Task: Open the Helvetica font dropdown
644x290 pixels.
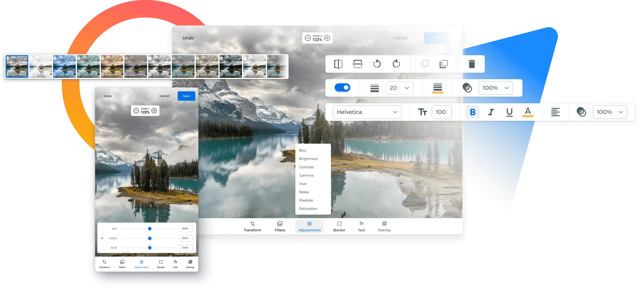Action: [x=367, y=112]
